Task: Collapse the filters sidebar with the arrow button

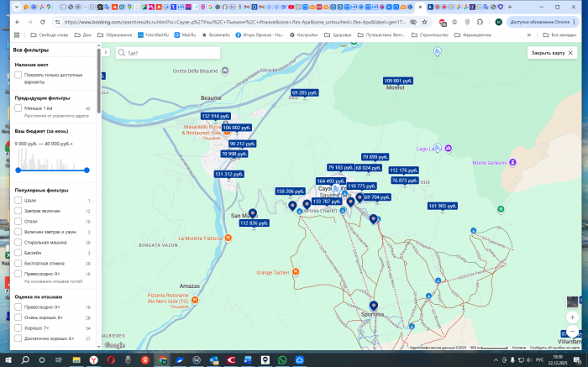Action: pyautogui.click(x=106, y=53)
